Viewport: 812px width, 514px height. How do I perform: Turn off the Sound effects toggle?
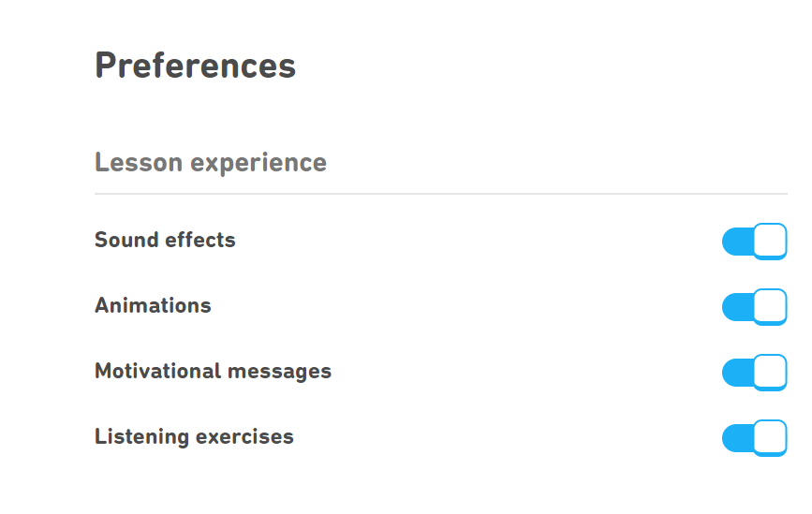pyautogui.click(x=754, y=242)
